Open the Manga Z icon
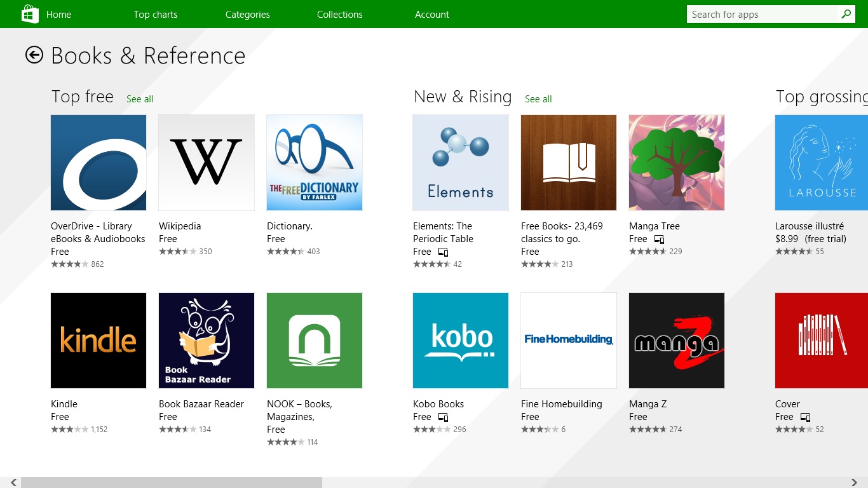Viewport: 868px width, 488px height. [677, 341]
